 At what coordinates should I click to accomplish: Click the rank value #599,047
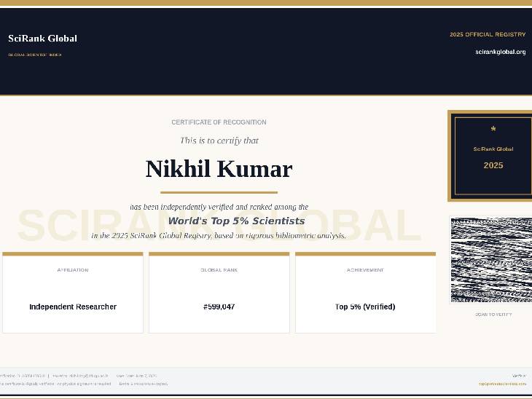point(219,307)
